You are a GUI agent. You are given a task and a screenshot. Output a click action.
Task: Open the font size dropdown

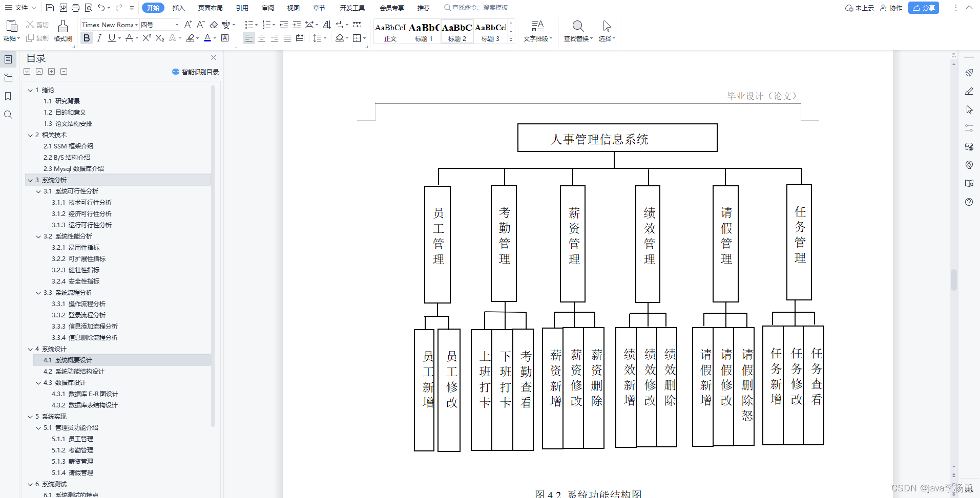click(x=177, y=25)
